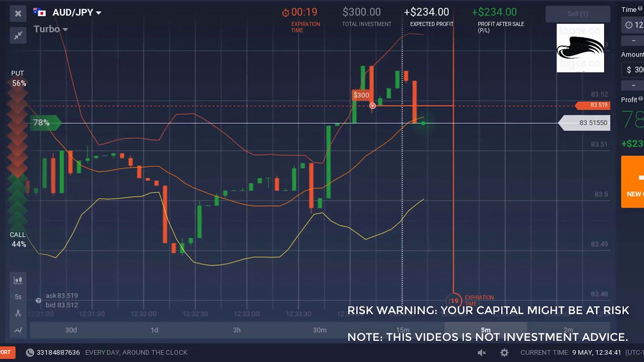Click the +$234.00 profit after sale value
The image size is (644, 362).
point(494,12)
